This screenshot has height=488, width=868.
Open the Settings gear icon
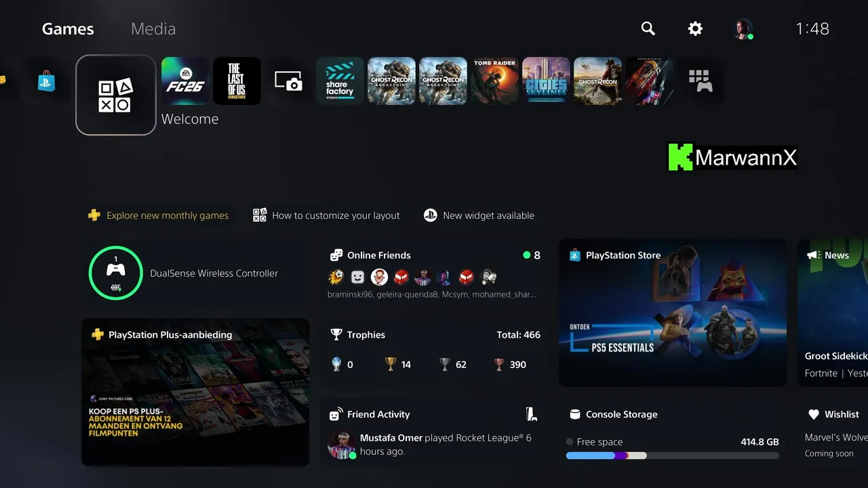[695, 28]
